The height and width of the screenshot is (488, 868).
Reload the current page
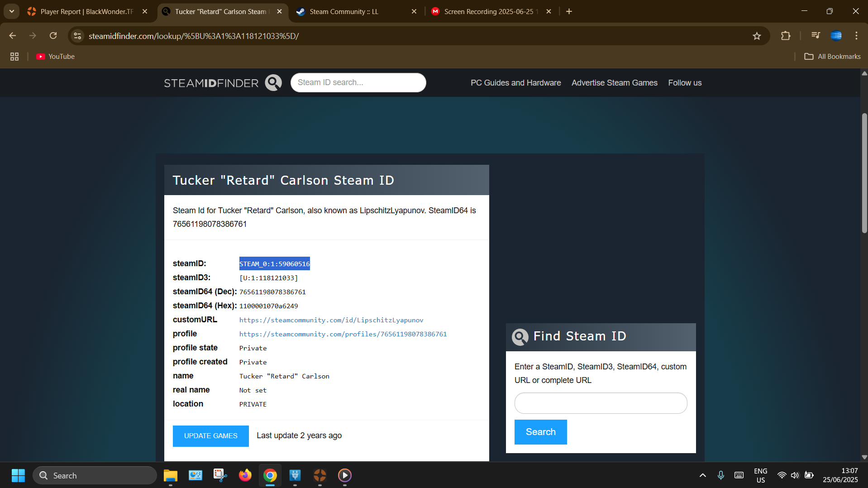[x=53, y=36]
